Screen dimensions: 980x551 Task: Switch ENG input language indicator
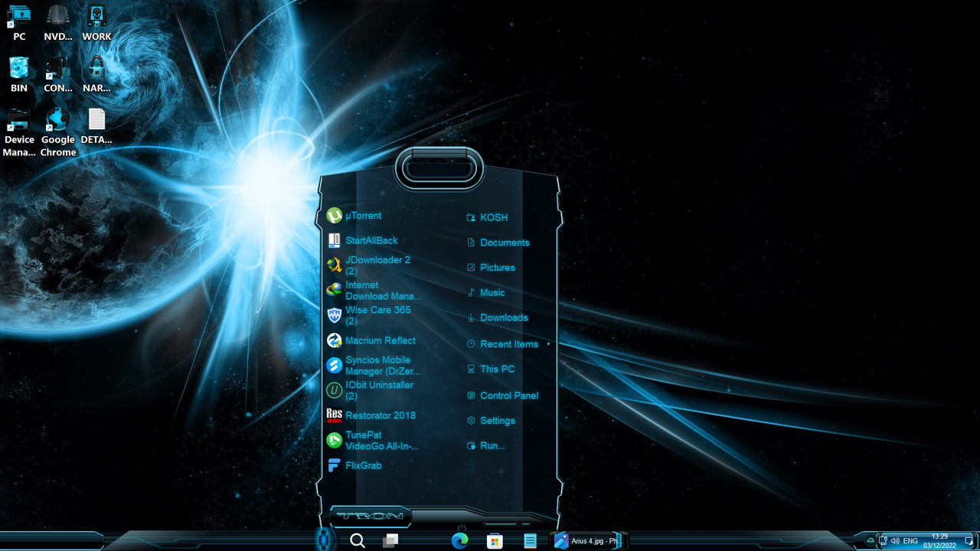[910, 541]
